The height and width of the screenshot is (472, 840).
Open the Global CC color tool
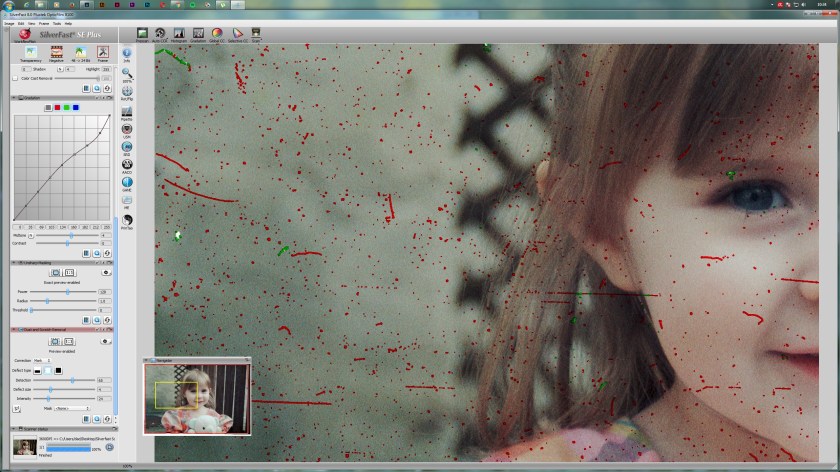pyautogui.click(x=216, y=33)
